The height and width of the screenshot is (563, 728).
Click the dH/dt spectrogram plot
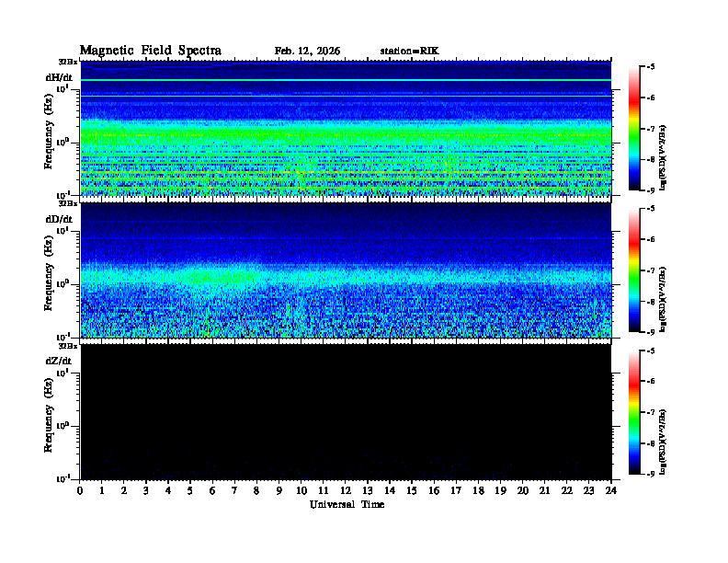pos(346,129)
